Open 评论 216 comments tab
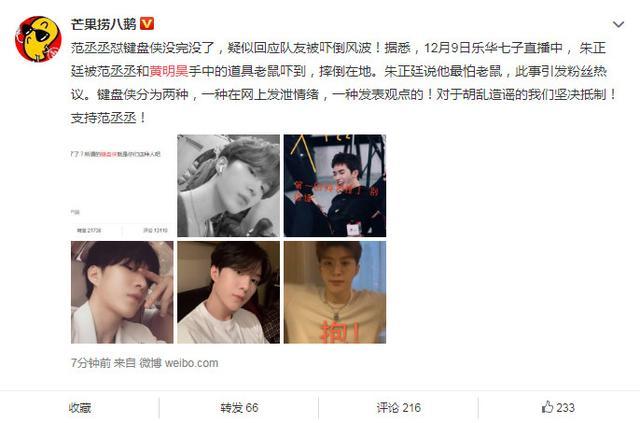The height and width of the screenshot is (423, 640). pyautogui.click(x=399, y=407)
